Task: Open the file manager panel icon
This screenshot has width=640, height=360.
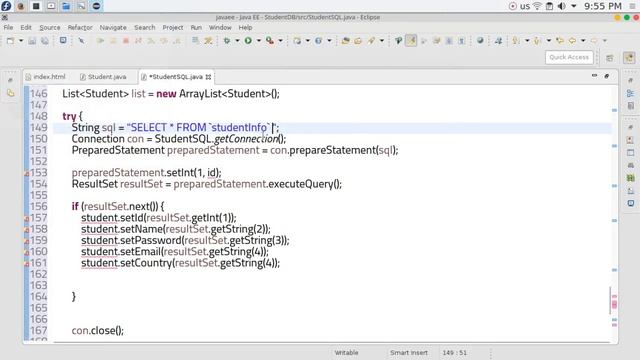Action: 66,6
